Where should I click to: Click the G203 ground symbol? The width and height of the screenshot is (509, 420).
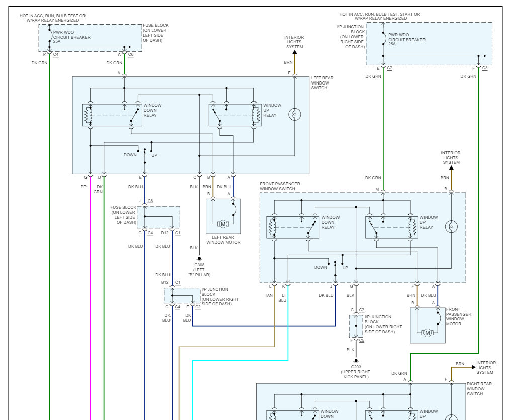click(x=356, y=361)
